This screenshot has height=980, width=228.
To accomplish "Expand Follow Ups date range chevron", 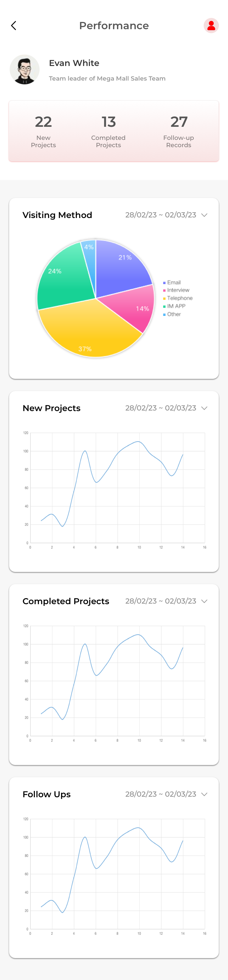I will (204, 794).
